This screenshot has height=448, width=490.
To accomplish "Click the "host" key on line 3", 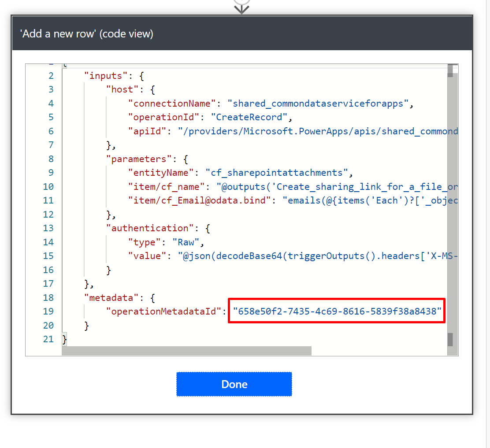I will click(122, 89).
